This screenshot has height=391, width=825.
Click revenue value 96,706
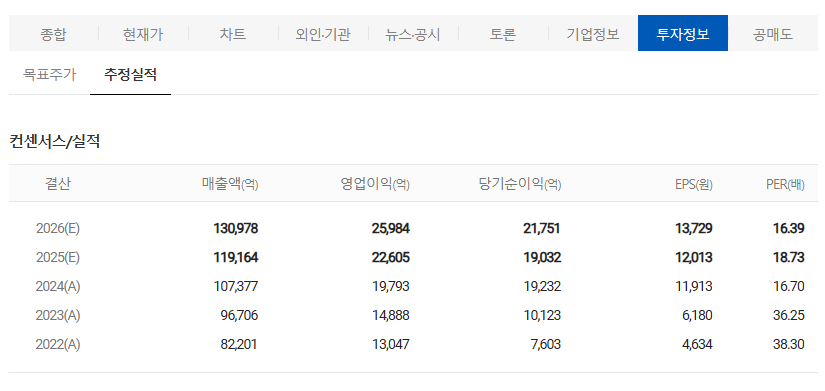click(239, 315)
